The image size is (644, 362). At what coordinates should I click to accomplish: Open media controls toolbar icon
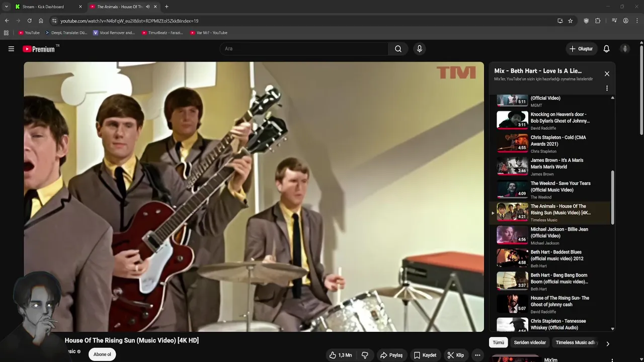click(x=614, y=21)
